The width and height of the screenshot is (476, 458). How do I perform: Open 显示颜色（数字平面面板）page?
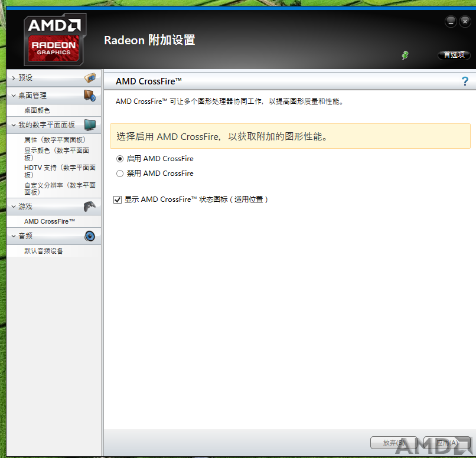[57, 154]
